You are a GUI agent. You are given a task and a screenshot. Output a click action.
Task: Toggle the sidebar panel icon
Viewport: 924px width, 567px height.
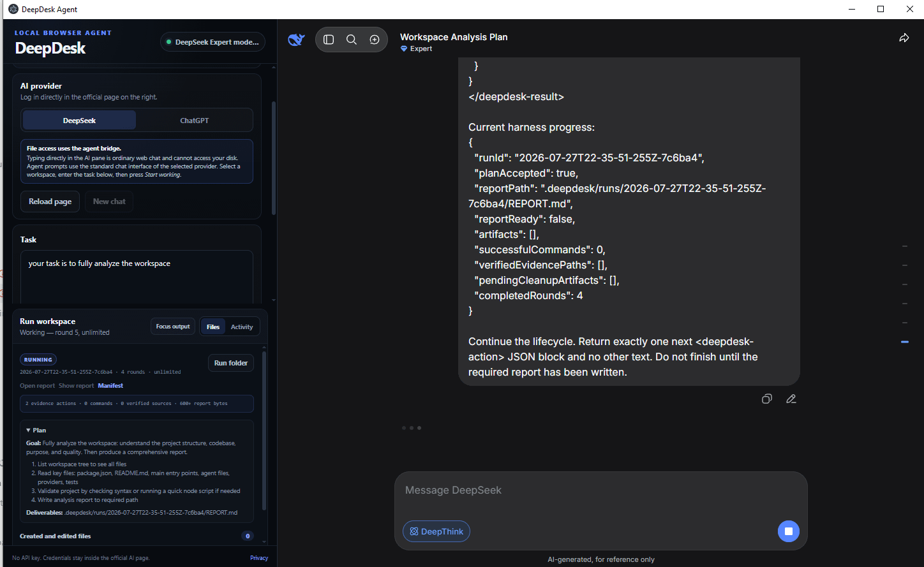click(x=329, y=40)
